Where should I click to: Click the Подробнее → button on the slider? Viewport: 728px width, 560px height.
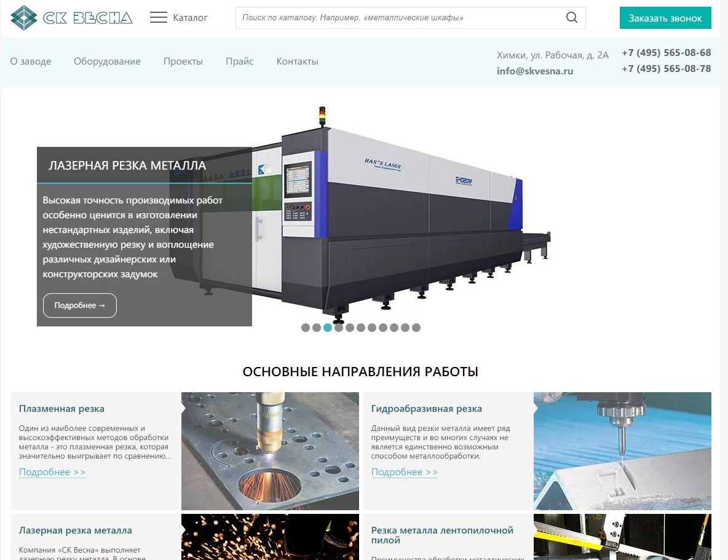pos(80,306)
